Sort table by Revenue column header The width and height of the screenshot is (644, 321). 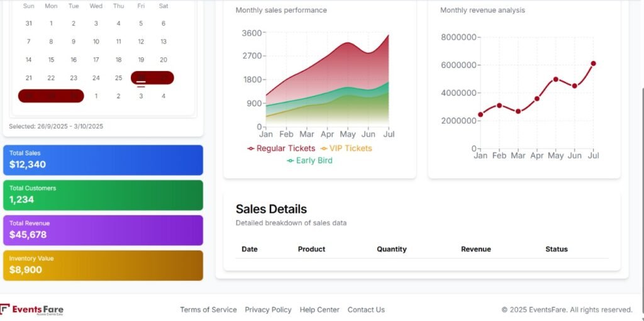click(x=475, y=249)
